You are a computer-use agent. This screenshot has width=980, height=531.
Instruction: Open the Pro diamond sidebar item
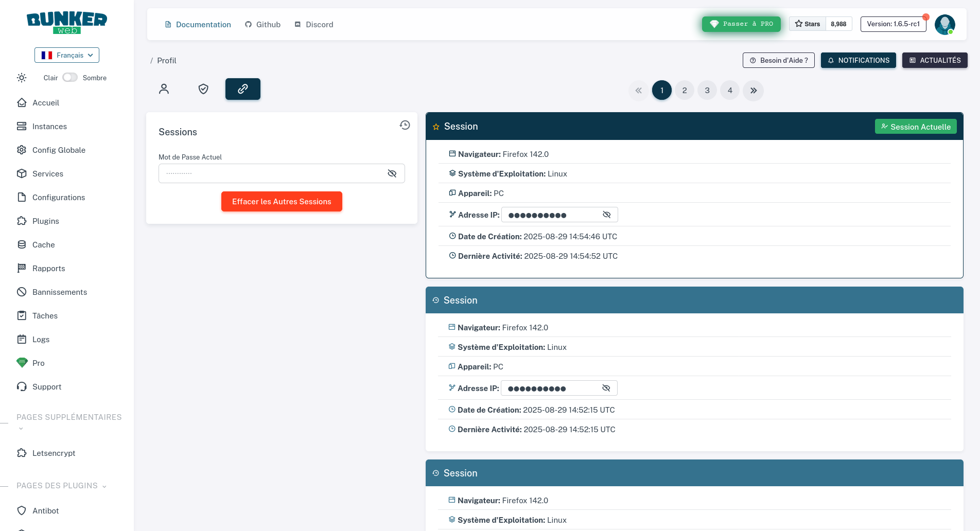(x=38, y=363)
